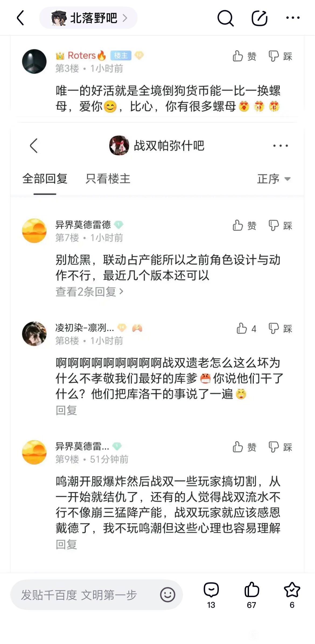Open the 正序 sort order dropdown

[x=274, y=179]
